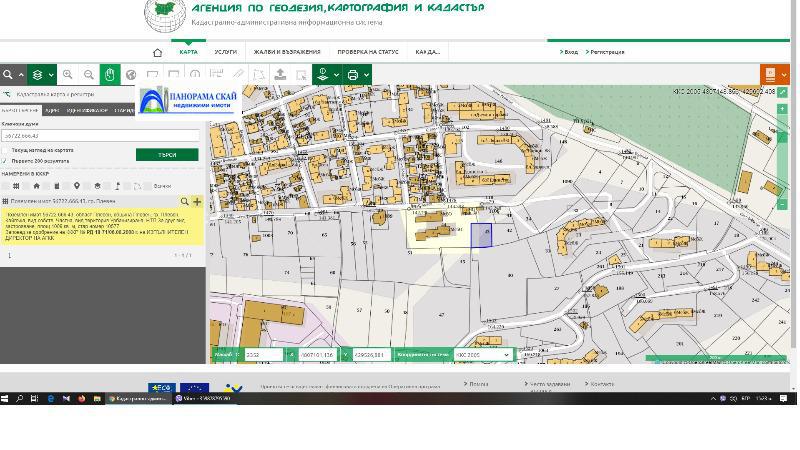The height and width of the screenshot is (450, 800).
Task: Click the upload/export toolbar icon
Action: coord(280,75)
